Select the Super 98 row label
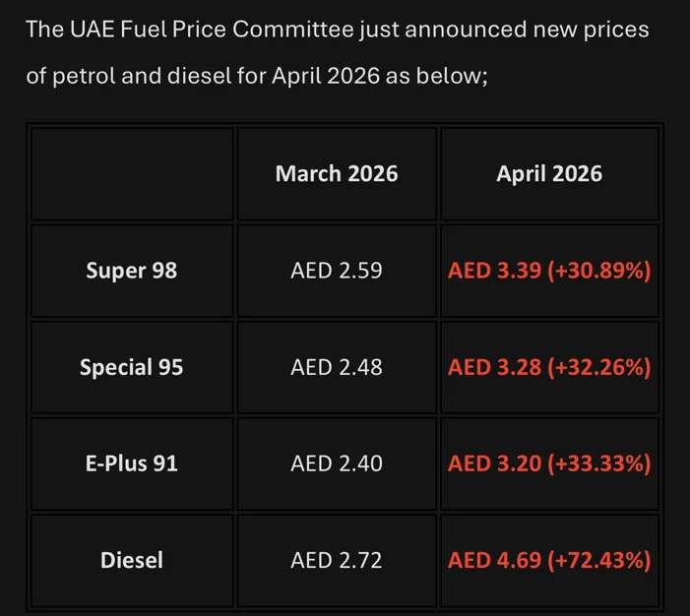 [x=132, y=271]
